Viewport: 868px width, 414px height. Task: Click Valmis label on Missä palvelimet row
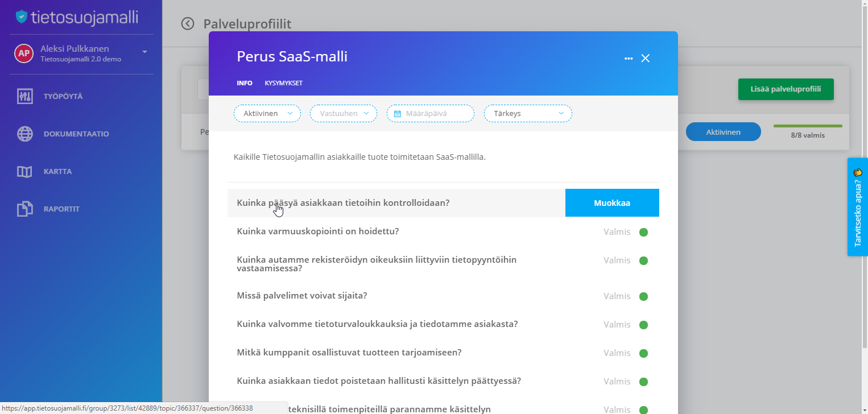coord(617,296)
